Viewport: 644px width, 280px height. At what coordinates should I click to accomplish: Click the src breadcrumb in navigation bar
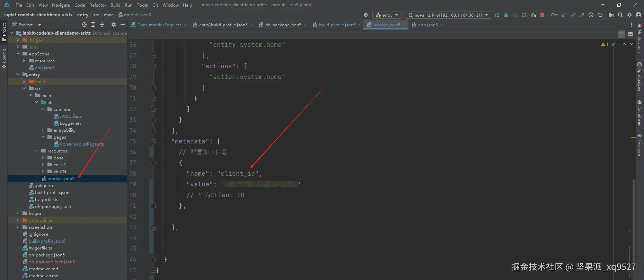(x=96, y=15)
